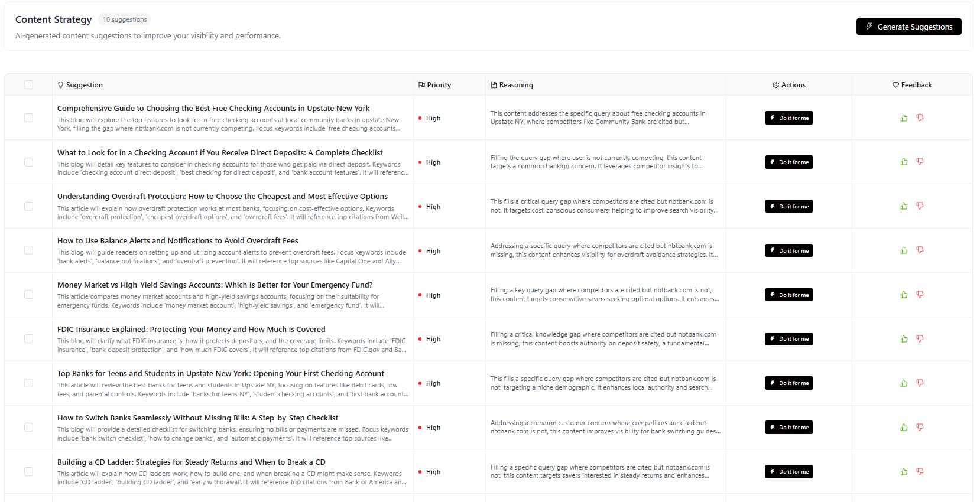Viewport: 980px width, 502px height.
Task: Thumbs up the FDIC Insurance Explained suggestion
Action: point(904,339)
